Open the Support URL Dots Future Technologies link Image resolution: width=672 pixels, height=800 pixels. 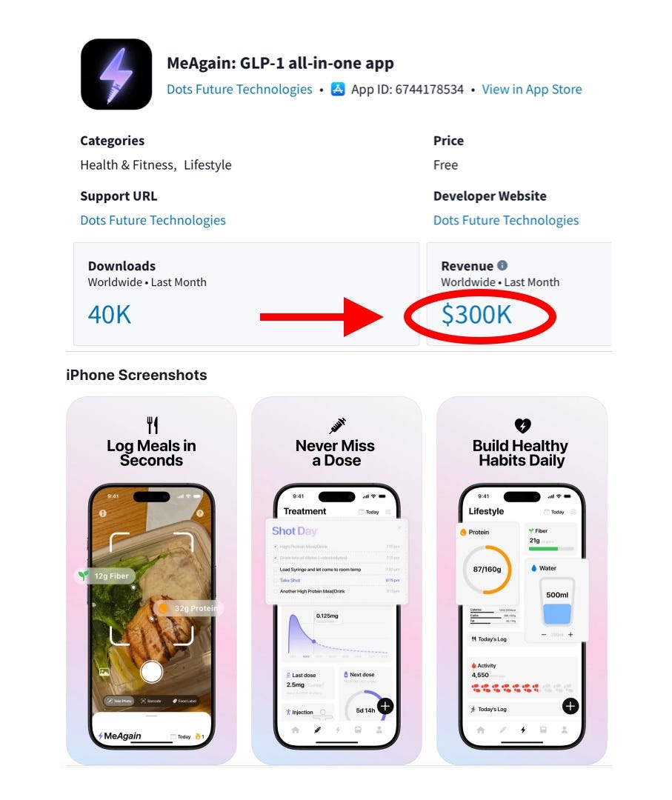pos(153,220)
